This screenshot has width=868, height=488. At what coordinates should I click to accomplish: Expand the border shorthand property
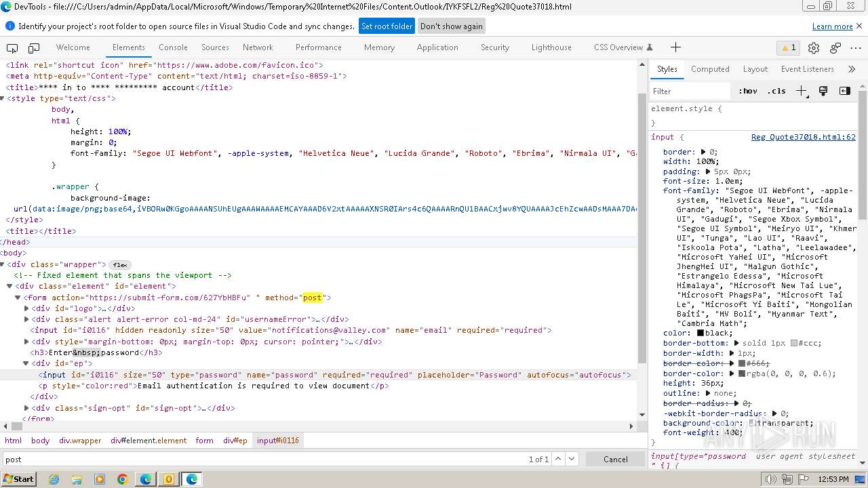pyautogui.click(x=703, y=152)
